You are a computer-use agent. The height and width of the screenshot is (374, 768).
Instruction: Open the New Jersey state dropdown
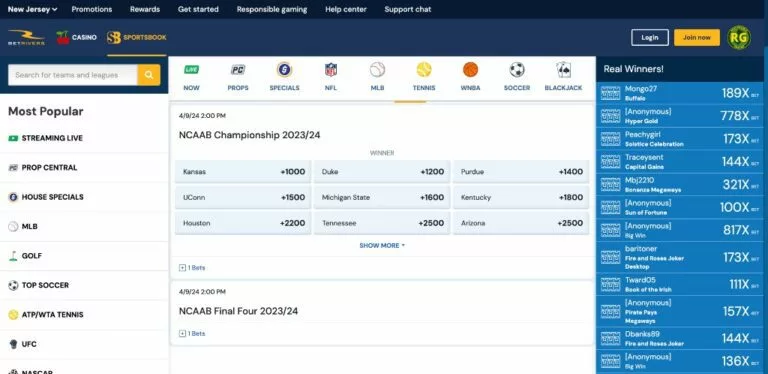(32, 9)
